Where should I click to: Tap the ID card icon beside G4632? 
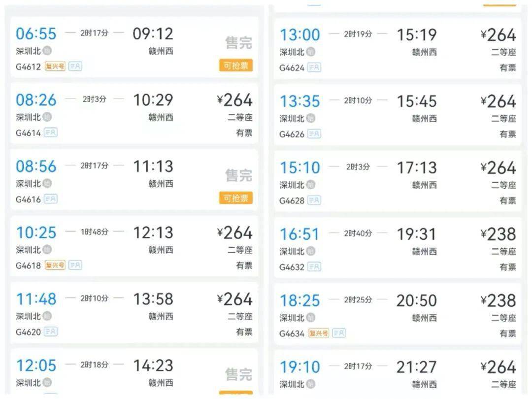[x=314, y=267]
